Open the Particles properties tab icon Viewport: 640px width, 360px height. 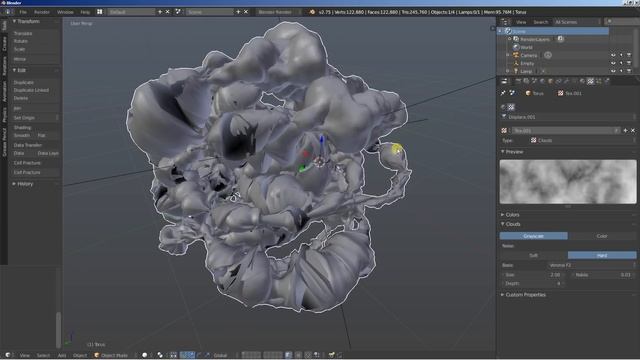click(598, 81)
